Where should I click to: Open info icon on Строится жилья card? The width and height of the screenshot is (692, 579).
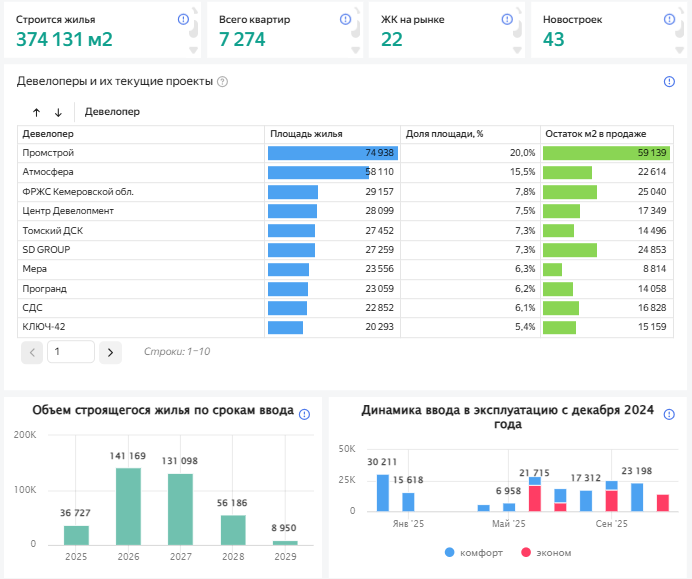183,19
